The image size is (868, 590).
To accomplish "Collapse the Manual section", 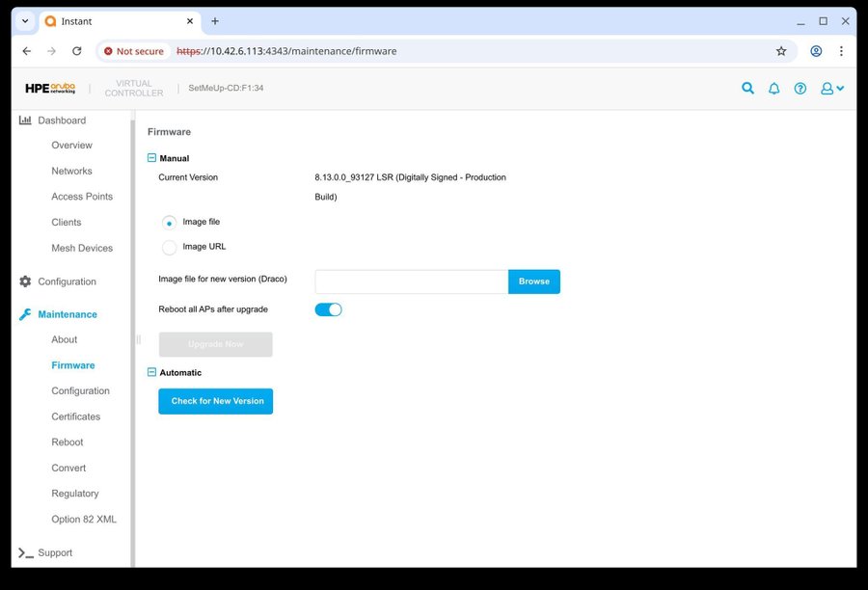I will pyautogui.click(x=151, y=158).
